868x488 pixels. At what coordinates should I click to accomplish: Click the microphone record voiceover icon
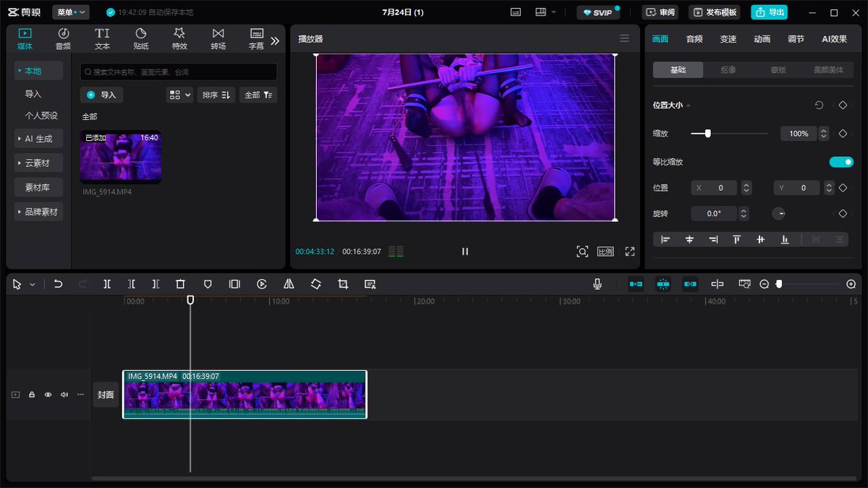pos(597,284)
